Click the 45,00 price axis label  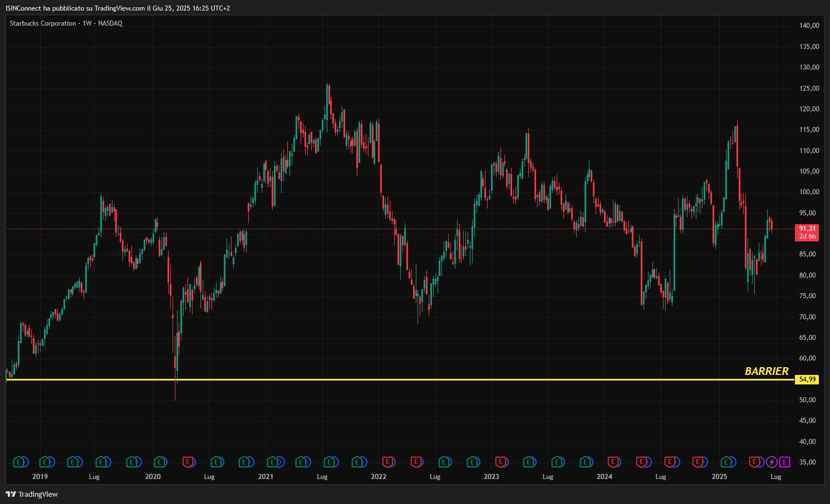808,421
